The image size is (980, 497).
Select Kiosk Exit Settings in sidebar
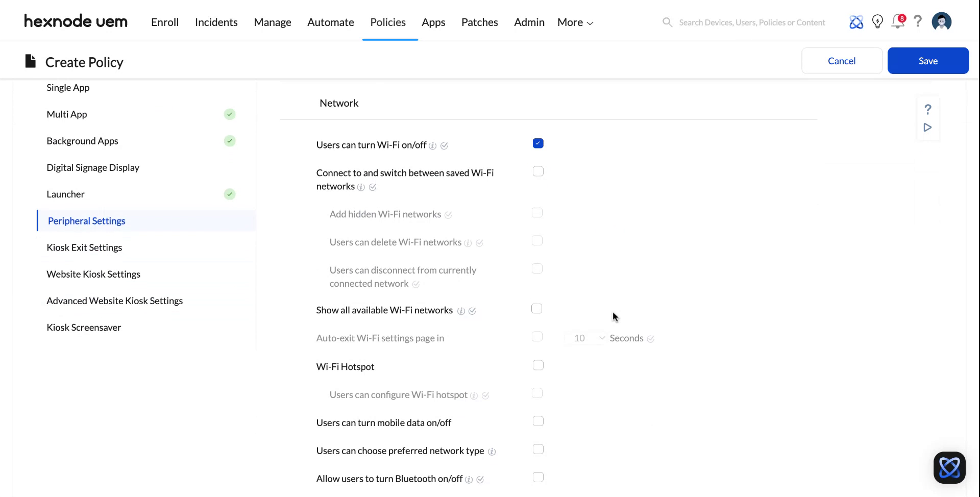[84, 247]
